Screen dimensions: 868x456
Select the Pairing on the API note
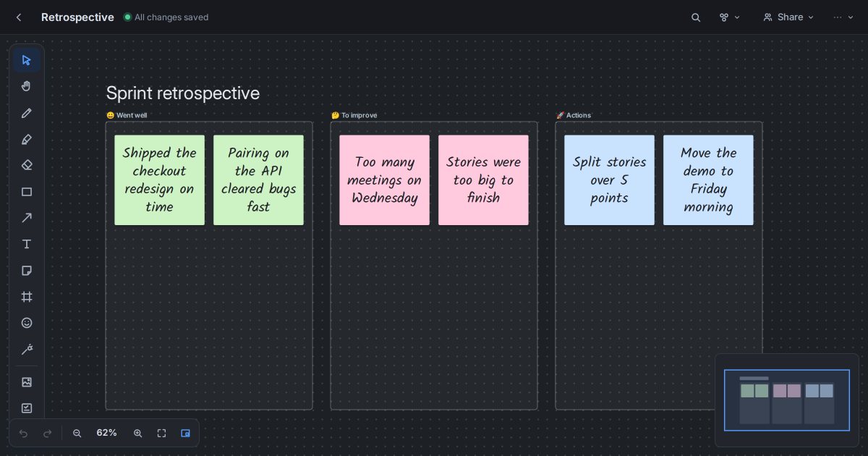tap(258, 180)
